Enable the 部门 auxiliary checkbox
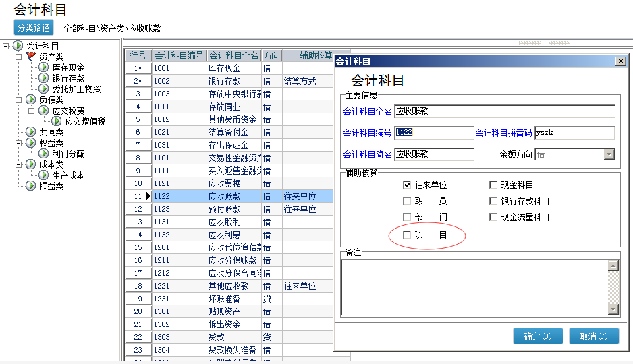 coord(407,217)
